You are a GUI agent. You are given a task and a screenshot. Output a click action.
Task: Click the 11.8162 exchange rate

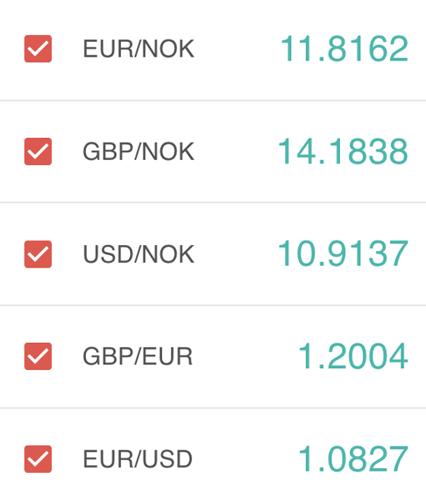pos(344,49)
